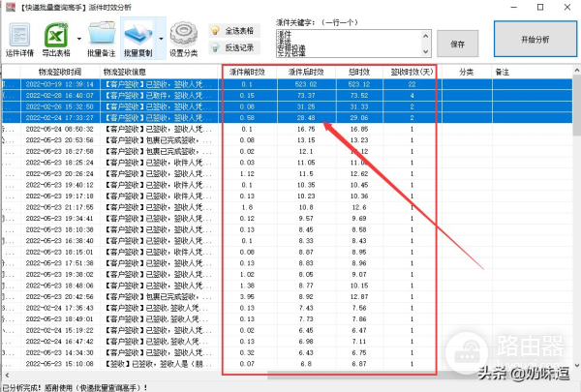
Task: Click the 22 value in 签收时效(天)
Action: pos(412,84)
